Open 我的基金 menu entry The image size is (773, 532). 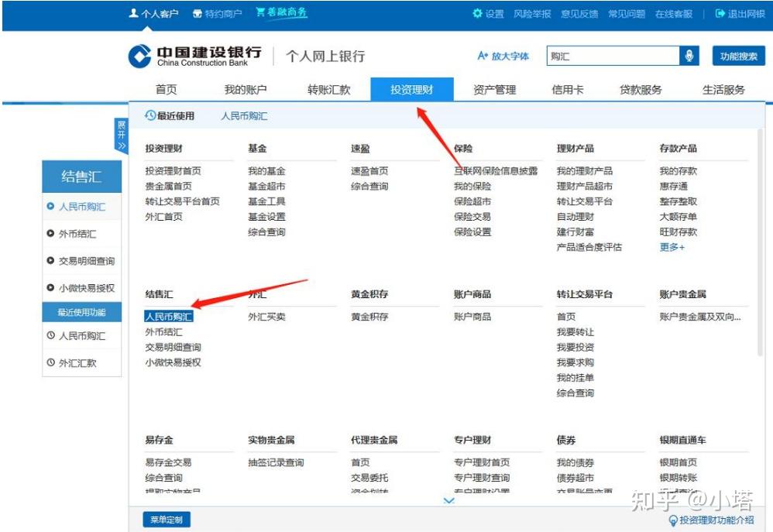click(266, 170)
